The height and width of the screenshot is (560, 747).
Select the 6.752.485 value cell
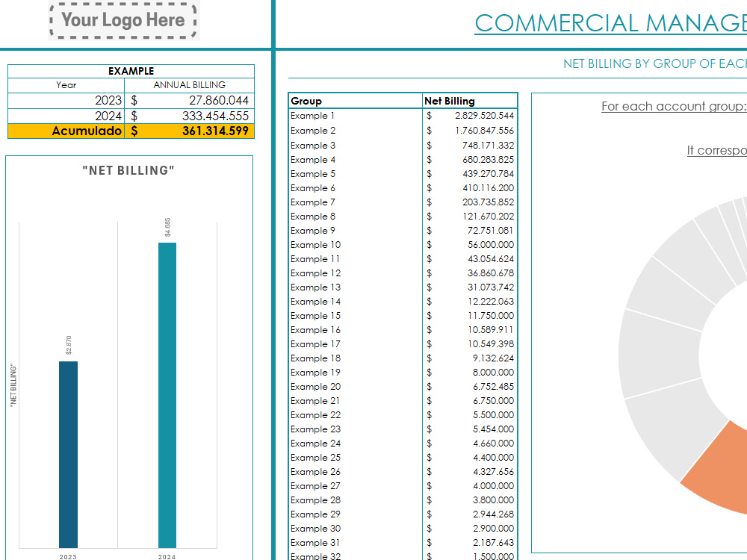point(470,387)
